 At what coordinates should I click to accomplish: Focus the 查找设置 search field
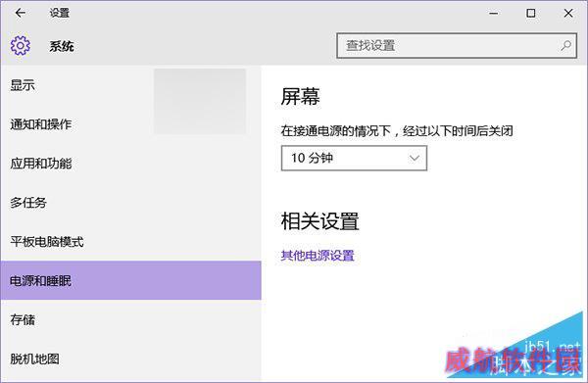(x=457, y=46)
